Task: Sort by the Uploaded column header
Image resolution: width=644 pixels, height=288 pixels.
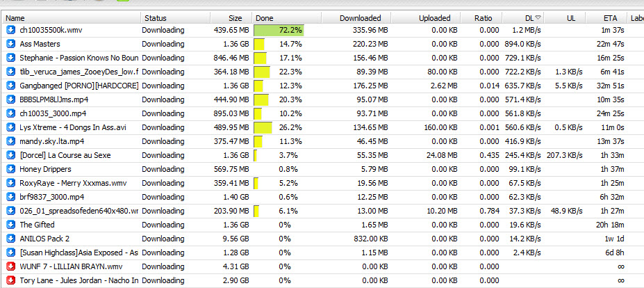Action: (x=426, y=18)
